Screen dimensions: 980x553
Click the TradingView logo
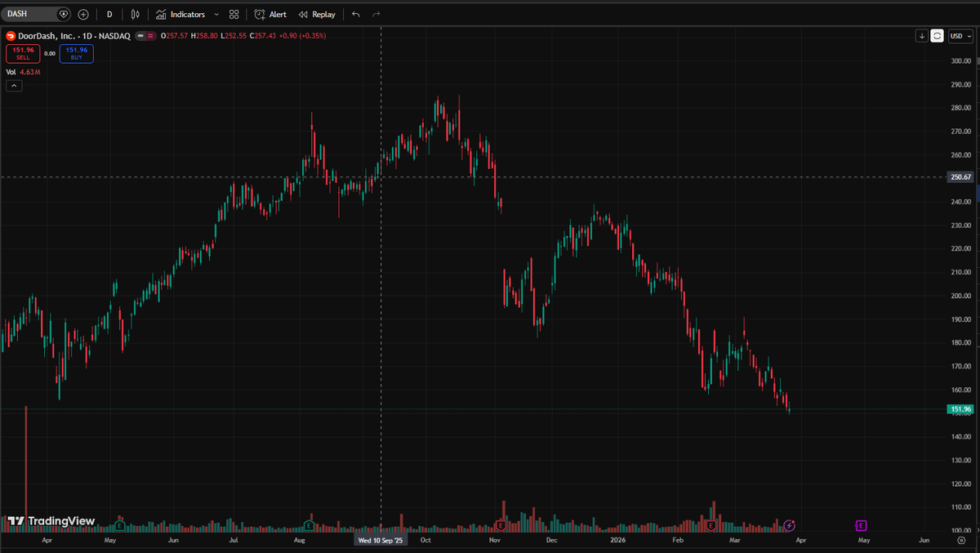pyautogui.click(x=51, y=521)
